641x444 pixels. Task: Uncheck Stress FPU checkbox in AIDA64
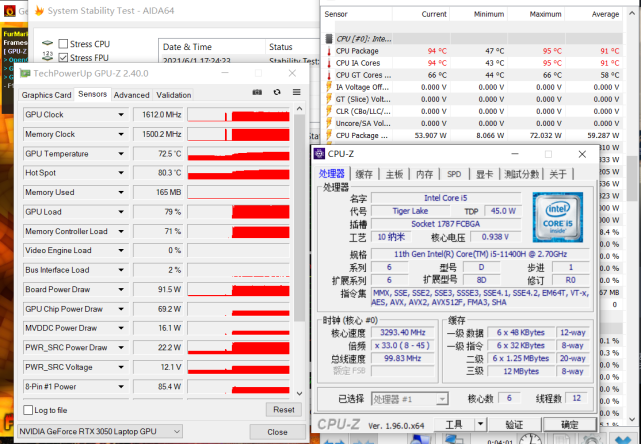63,58
